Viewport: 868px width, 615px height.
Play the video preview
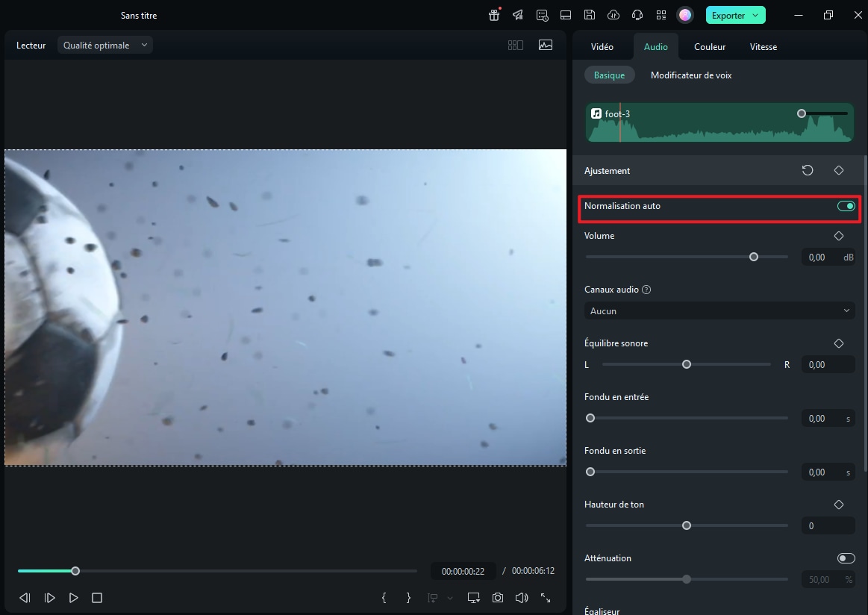point(73,598)
